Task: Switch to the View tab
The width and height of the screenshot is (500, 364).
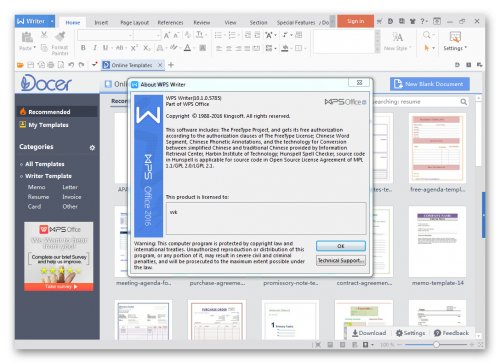Action: tap(230, 22)
